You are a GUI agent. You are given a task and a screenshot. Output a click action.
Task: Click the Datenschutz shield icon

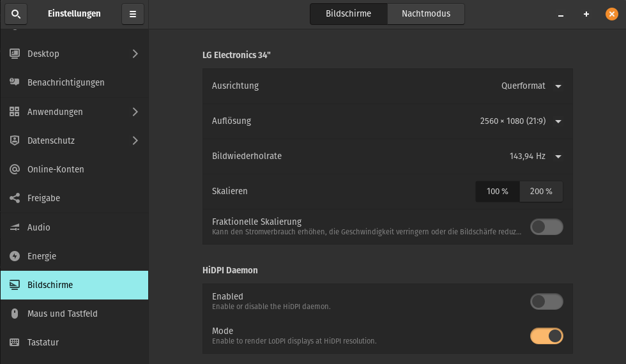pyautogui.click(x=14, y=140)
